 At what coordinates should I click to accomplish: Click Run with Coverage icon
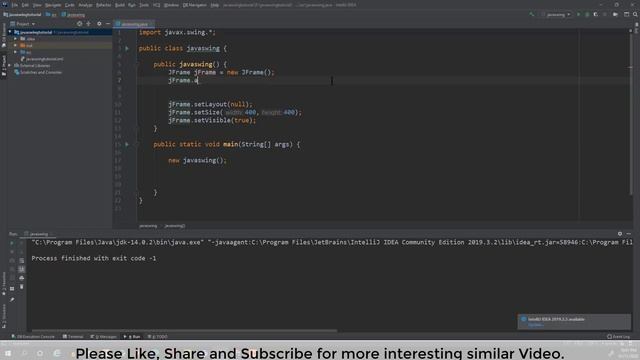click(596, 14)
